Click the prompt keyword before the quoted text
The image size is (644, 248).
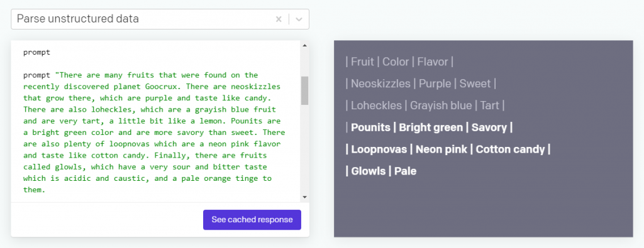36,75
